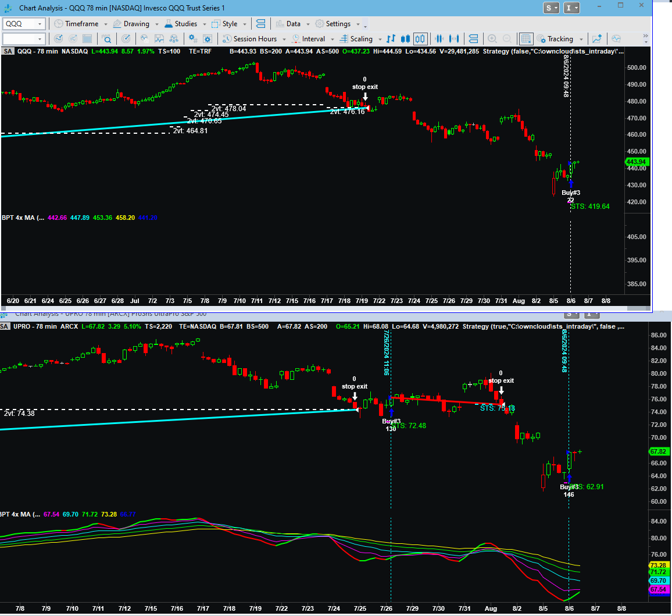Click the Data bar-chart icon
The image size is (672, 616).
[280, 24]
